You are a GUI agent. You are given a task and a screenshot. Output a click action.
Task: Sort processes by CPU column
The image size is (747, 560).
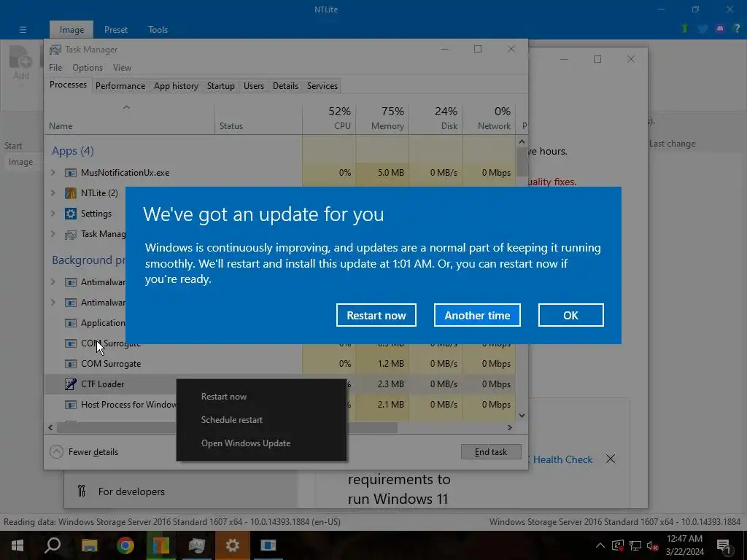pos(329,118)
